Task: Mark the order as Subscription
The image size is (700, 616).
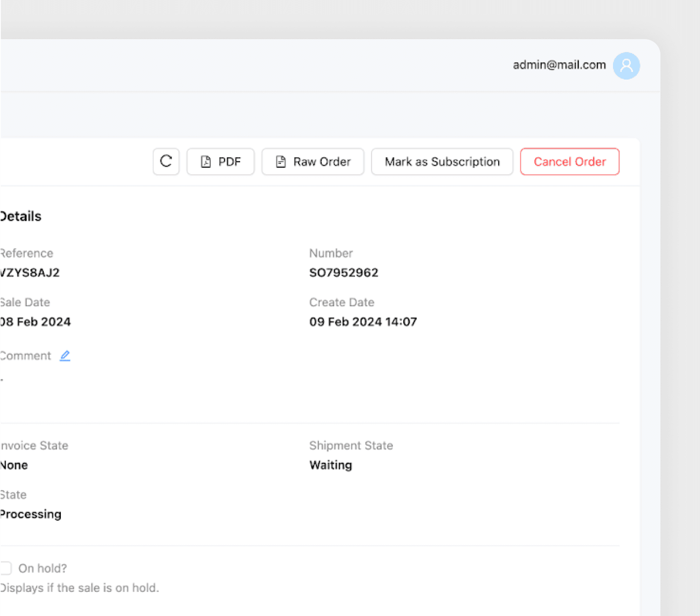Action: pyautogui.click(x=442, y=161)
